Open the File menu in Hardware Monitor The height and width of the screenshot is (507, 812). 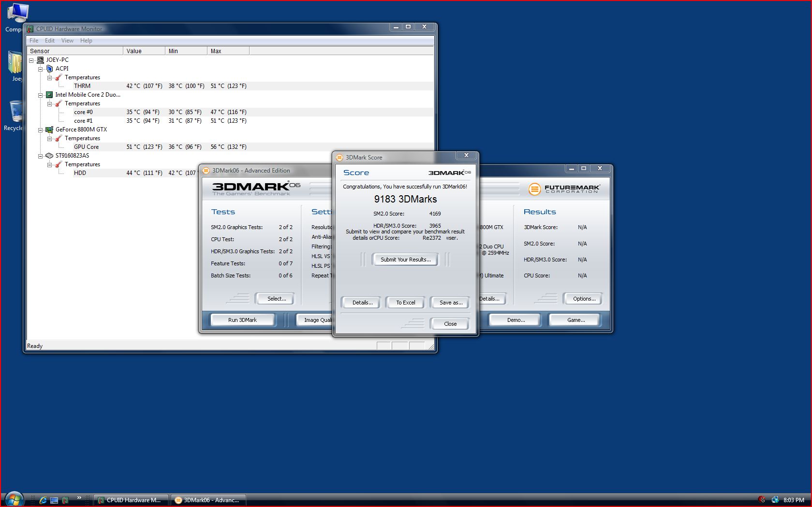(x=34, y=41)
